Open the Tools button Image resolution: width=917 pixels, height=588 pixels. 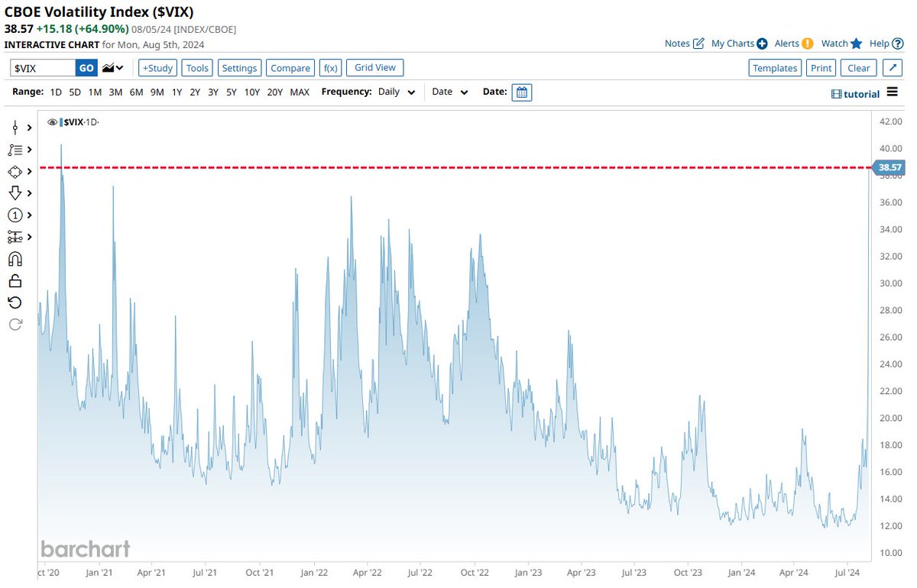coord(197,68)
